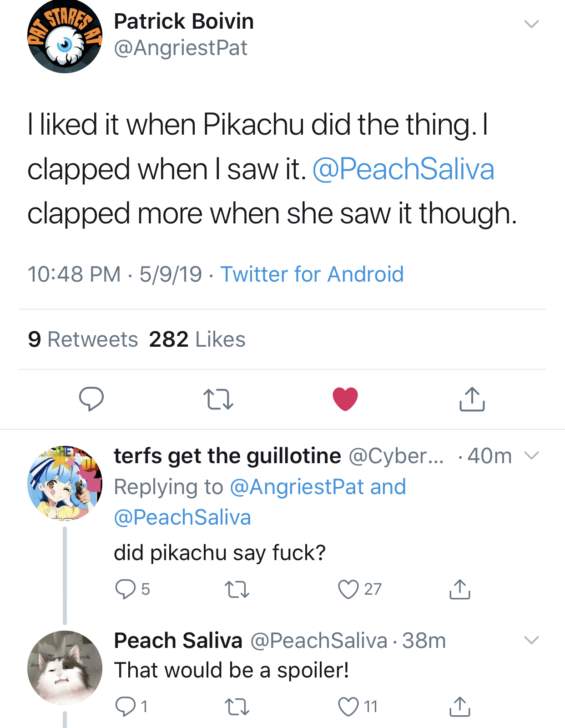The image size is (565, 728).
Task: Open reply on 'did pikachu say' tweet
Action: tap(132, 589)
